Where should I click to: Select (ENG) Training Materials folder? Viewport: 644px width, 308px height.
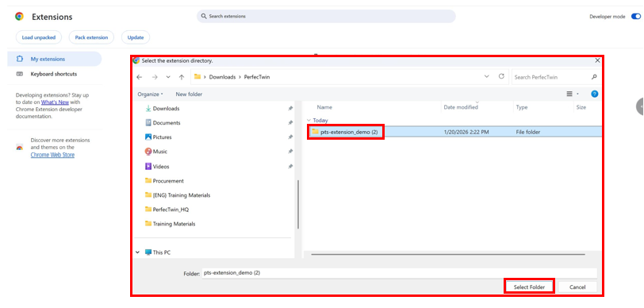pyautogui.click(x=181, y=195)
